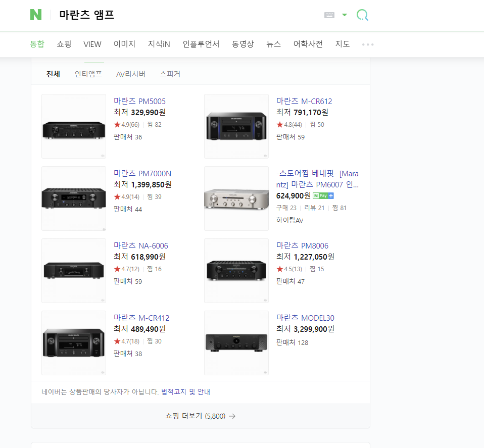Image resolution: width=484 pixels, height=448 pixels.
Task: Click 찜 82 on PM5005 listing
Action: (154, 125)
